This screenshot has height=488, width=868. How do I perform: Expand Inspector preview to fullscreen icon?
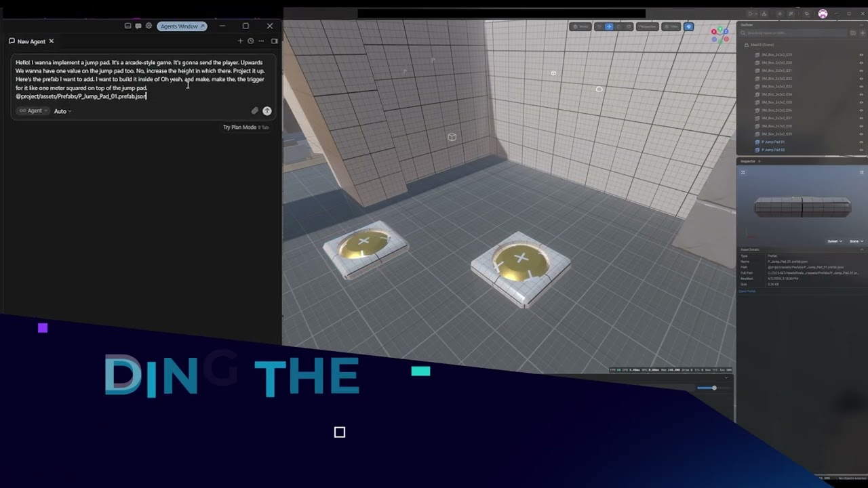pyautogui.click(x=743, y=172)
